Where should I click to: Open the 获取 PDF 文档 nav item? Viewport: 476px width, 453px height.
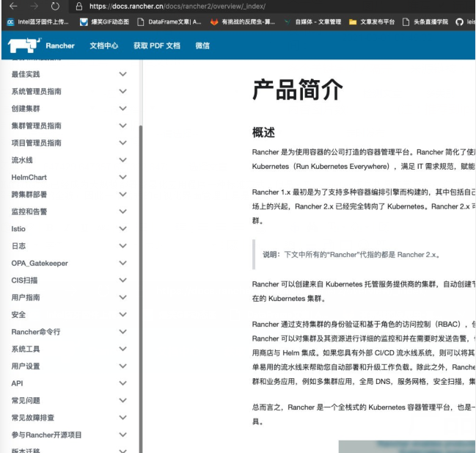pyautogui.click(x=157, y=46)
